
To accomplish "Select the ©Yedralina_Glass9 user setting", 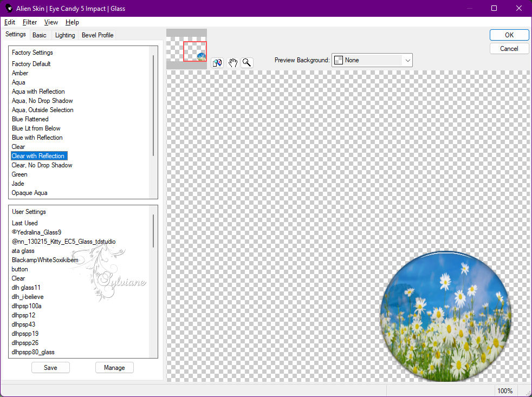I will (x=37, y=232).
